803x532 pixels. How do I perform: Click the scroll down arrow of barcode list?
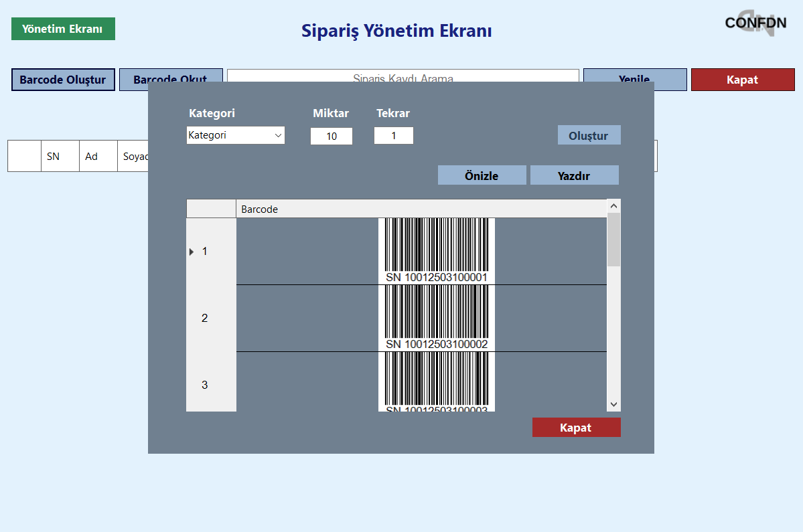(x=613, y=405)
